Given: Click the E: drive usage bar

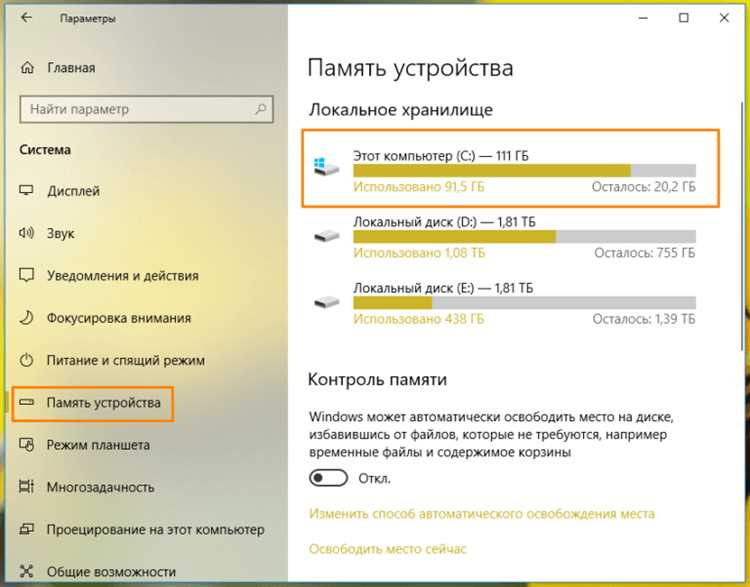Looking at the screenshot, I should pos(524,302).
